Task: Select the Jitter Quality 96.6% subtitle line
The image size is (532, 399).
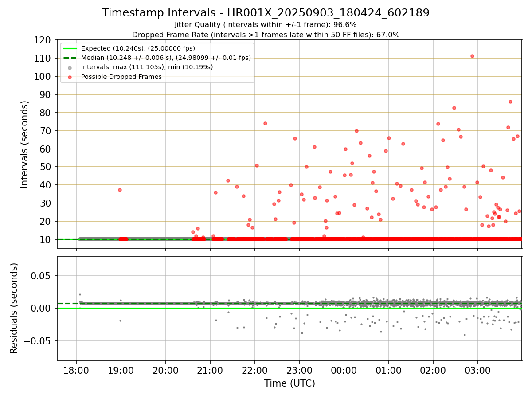Action: tap(266, 25)
